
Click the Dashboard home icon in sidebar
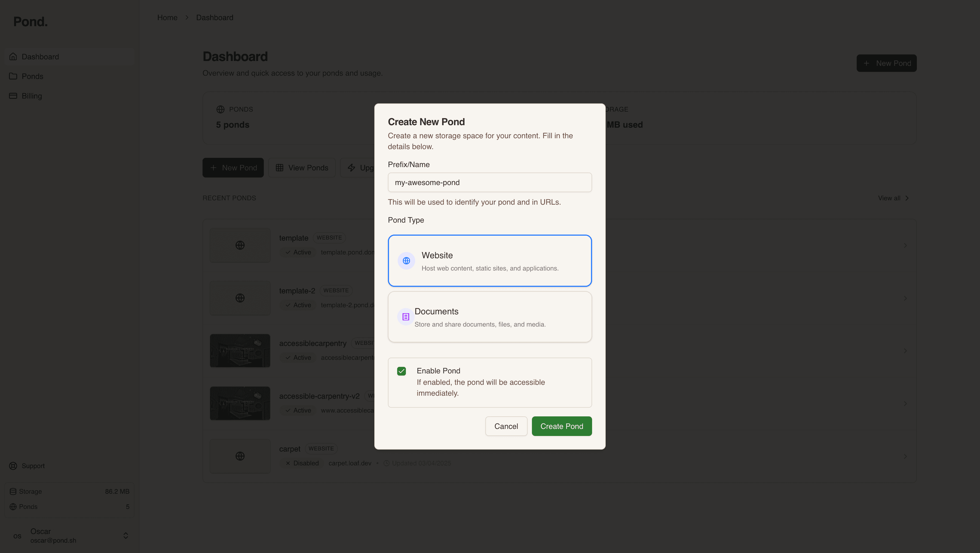(x=13, y=56)
